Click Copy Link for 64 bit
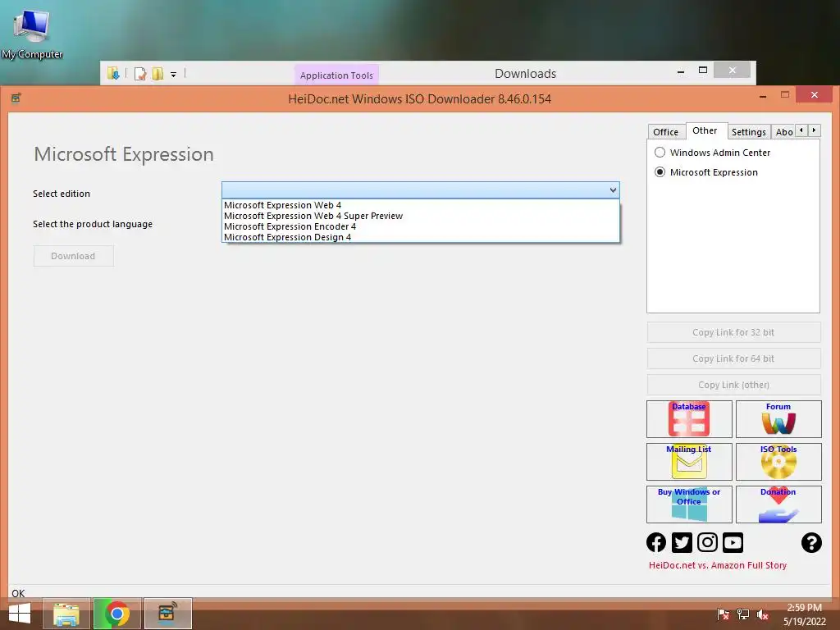840x630 pixels. click(x=733, y=358)
